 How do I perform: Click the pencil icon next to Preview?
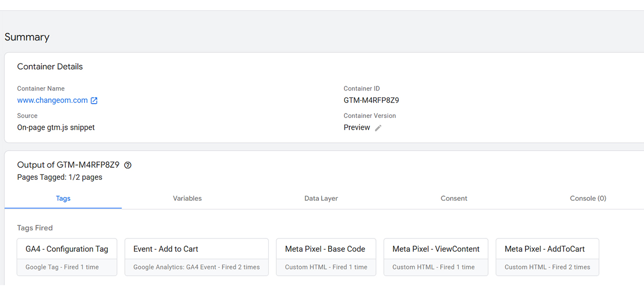tap(378, 128)
